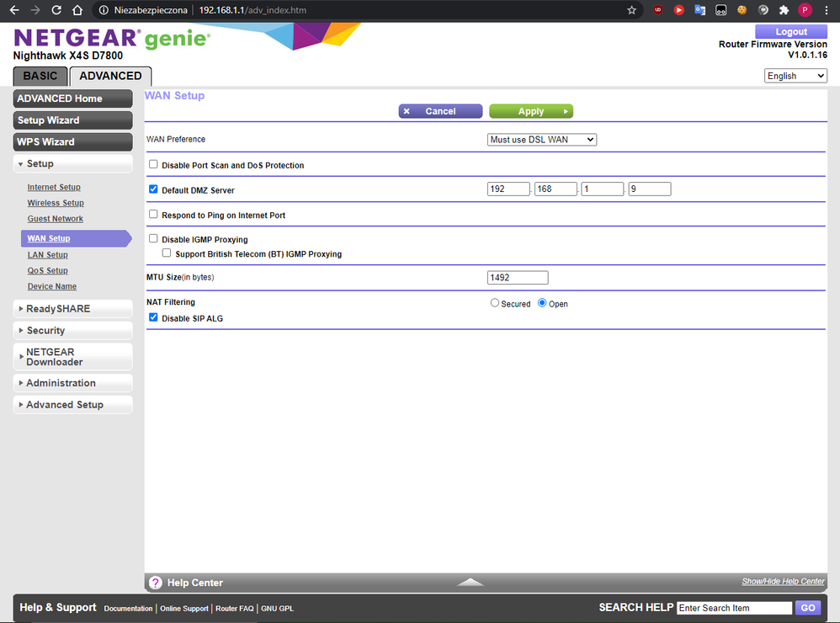This screenshot has width=840, height=623.
Task: Switch to the BASIC tab
Action: click(40, 76)
